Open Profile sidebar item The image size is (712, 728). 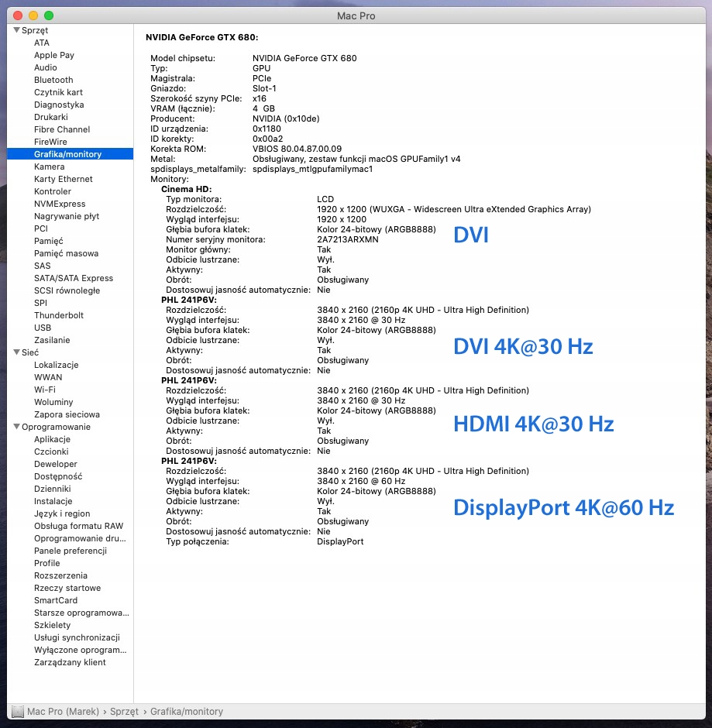click(47, 563)
